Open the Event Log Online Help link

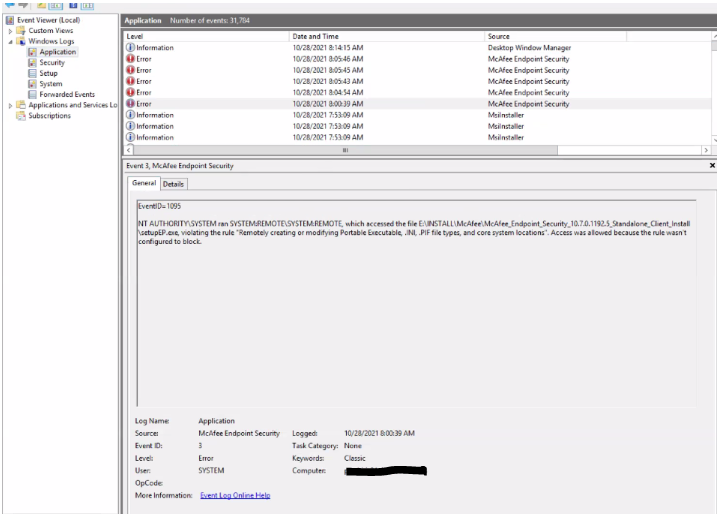(x=235, y=495)
